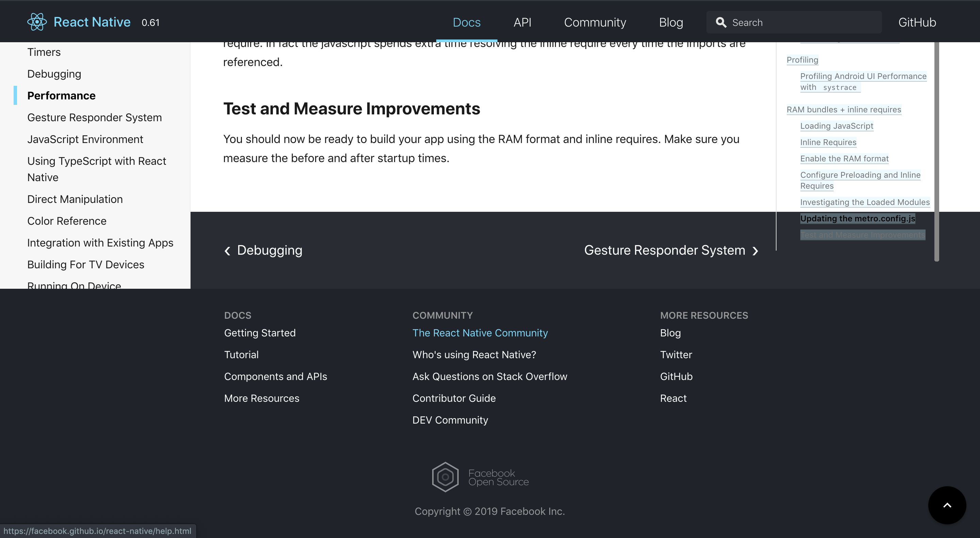The height and width of the screenshot is (538, 980).
Task: Go to Community in top navigation
Action: [x=594, y=22]
